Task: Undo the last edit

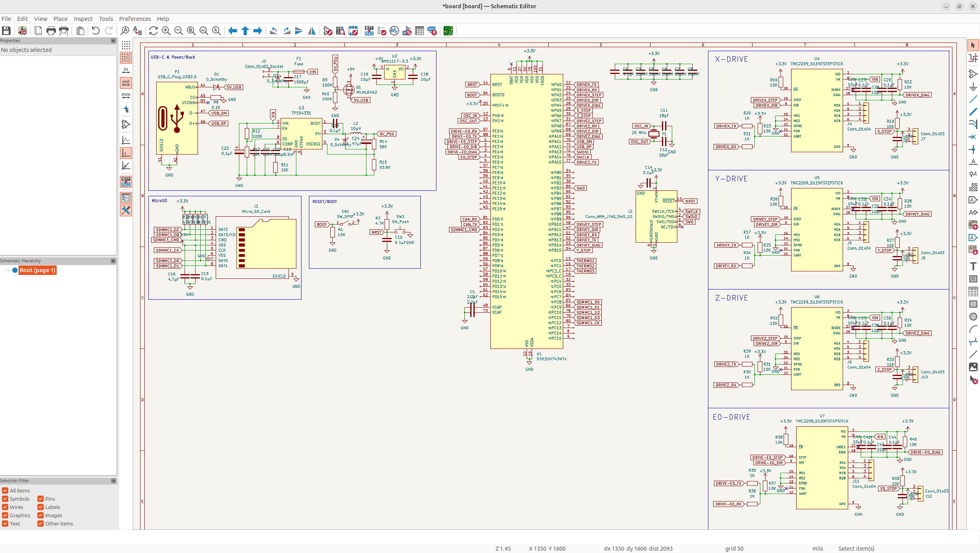Action: (x=95, y=30)
